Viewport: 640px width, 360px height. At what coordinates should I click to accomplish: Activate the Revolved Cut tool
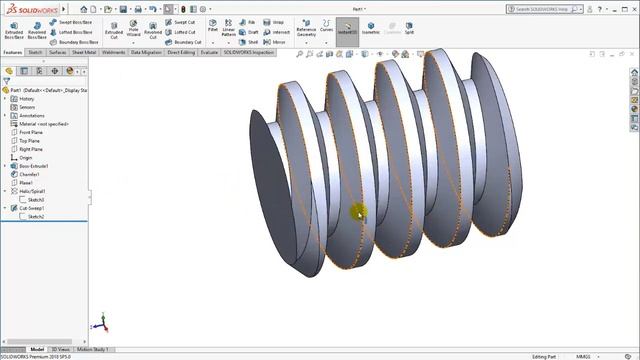[x=153, y=30]
